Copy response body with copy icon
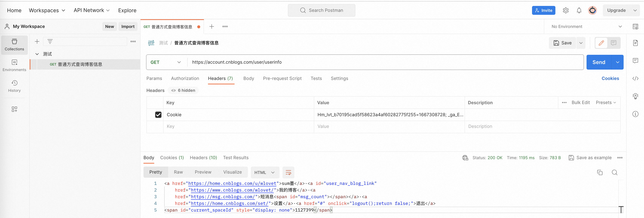 (x=600, y=172)
